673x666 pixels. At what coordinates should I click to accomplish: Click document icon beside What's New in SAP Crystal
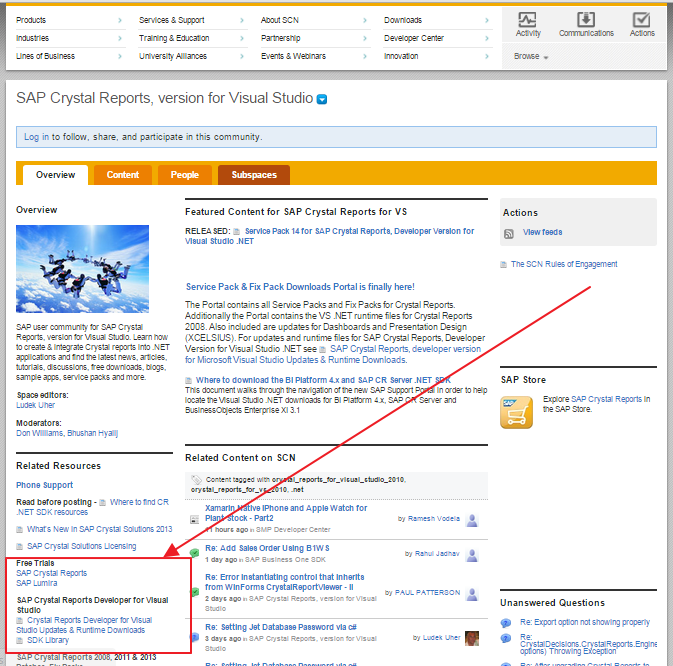(x=19, y=530)
